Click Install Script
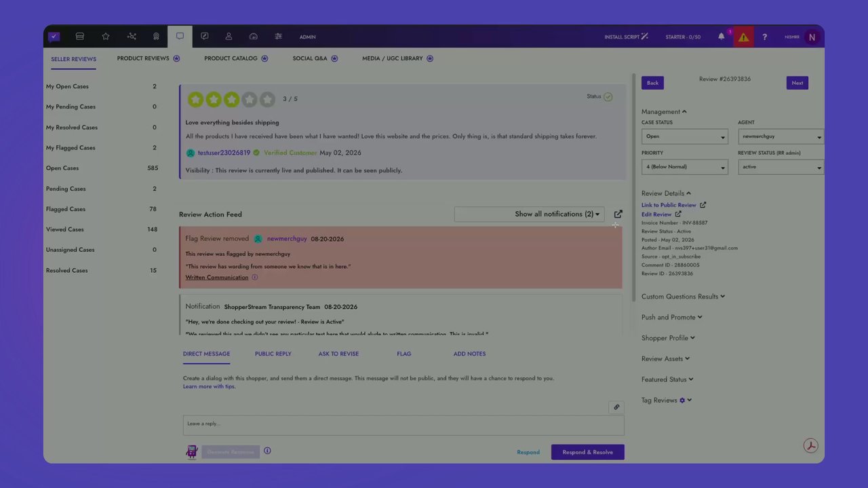 point(626,37)
